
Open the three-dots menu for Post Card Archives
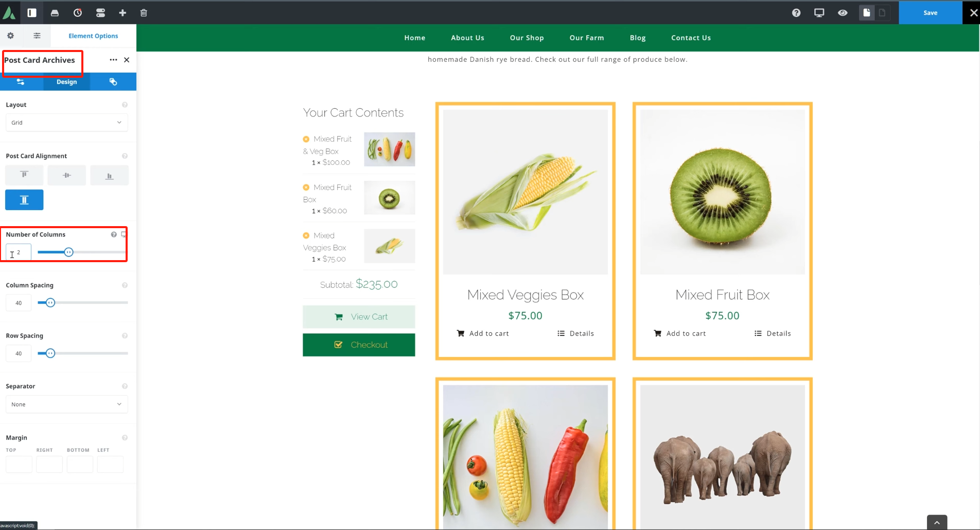113,60
